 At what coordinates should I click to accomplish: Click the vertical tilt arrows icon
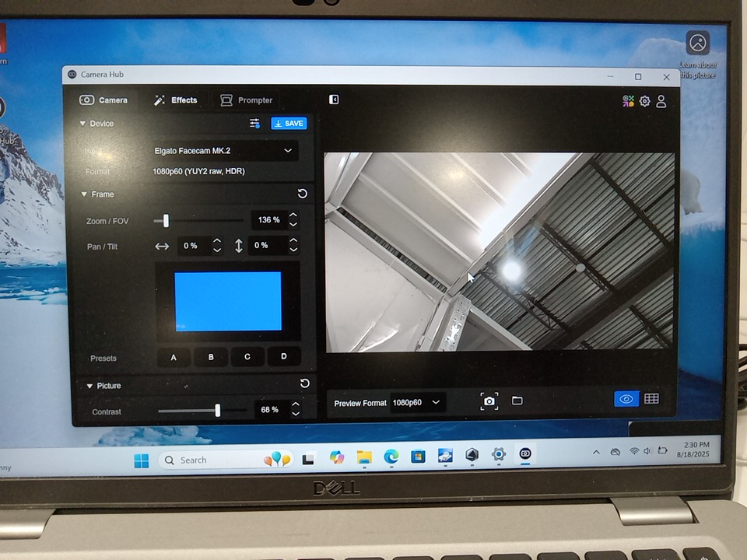pos(239,246)
